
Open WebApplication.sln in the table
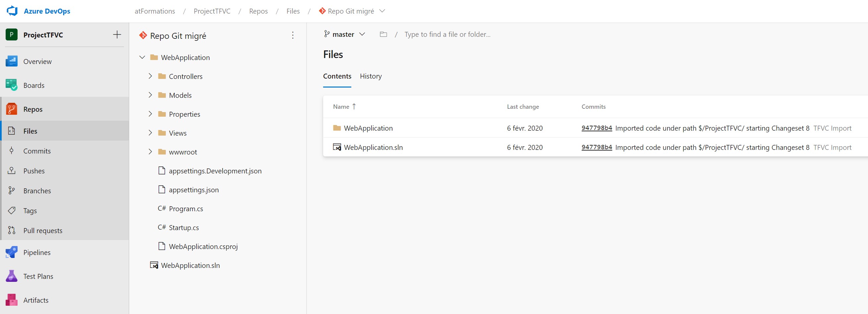point(373,148)
